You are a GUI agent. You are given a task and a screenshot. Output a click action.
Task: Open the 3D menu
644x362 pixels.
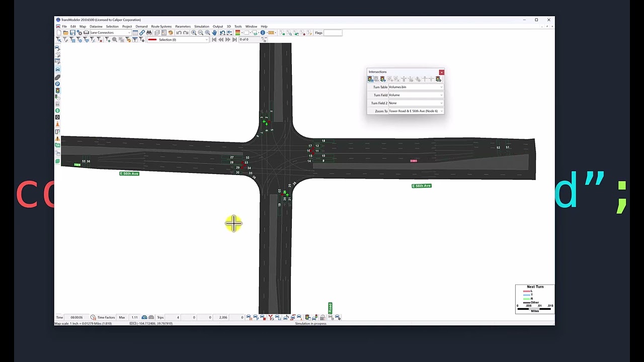(228, 26)
